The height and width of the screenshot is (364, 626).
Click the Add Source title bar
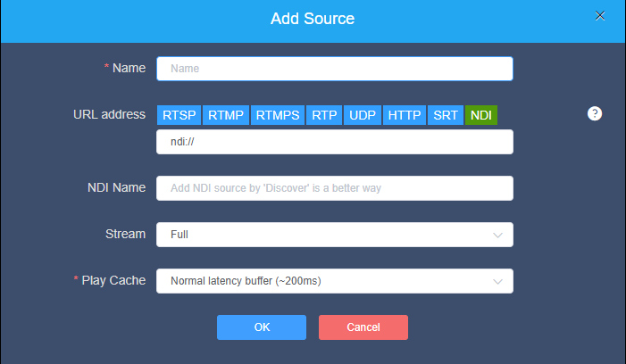[x=313, y=21]
